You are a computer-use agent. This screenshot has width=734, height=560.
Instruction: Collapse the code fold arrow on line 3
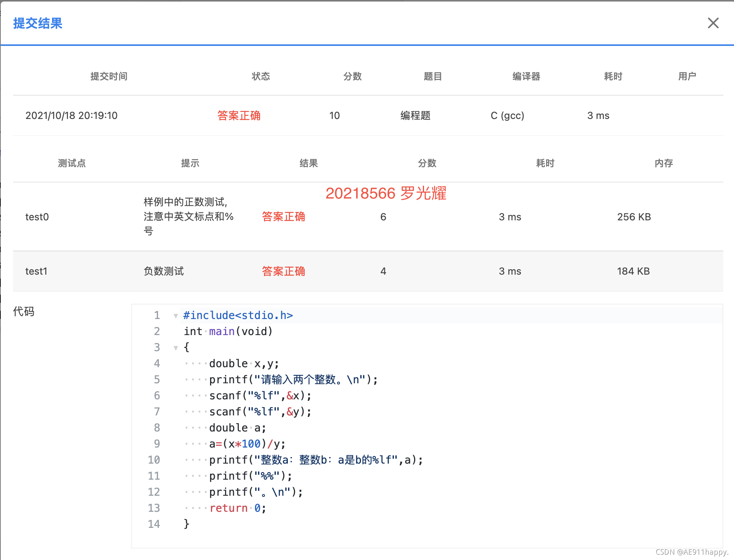[176, 348]
